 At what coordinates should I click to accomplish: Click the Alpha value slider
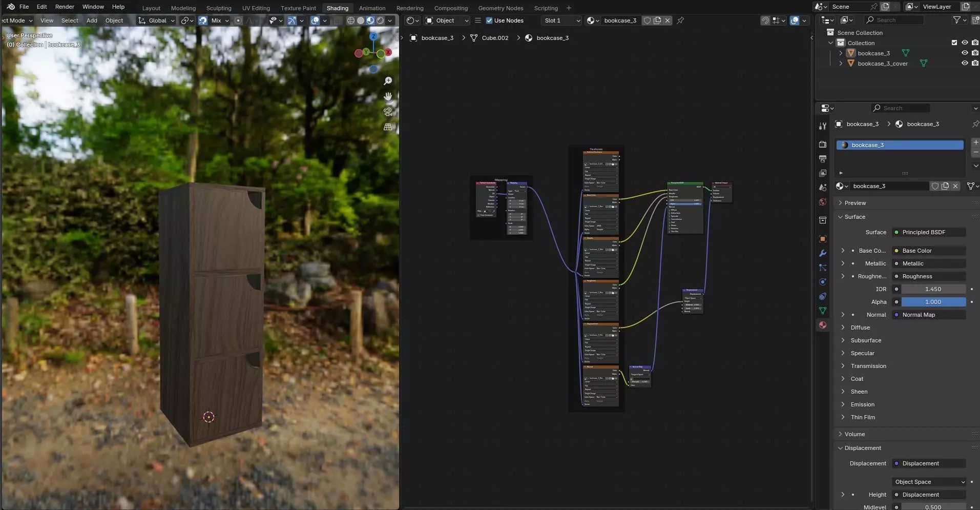coord(933,302)
